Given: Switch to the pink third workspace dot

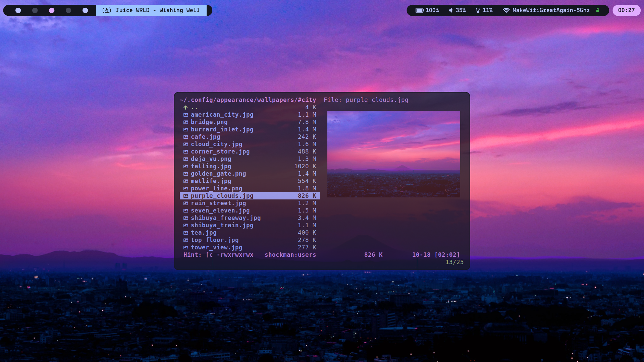Looking at the screenshot, I should click(52, 10).
